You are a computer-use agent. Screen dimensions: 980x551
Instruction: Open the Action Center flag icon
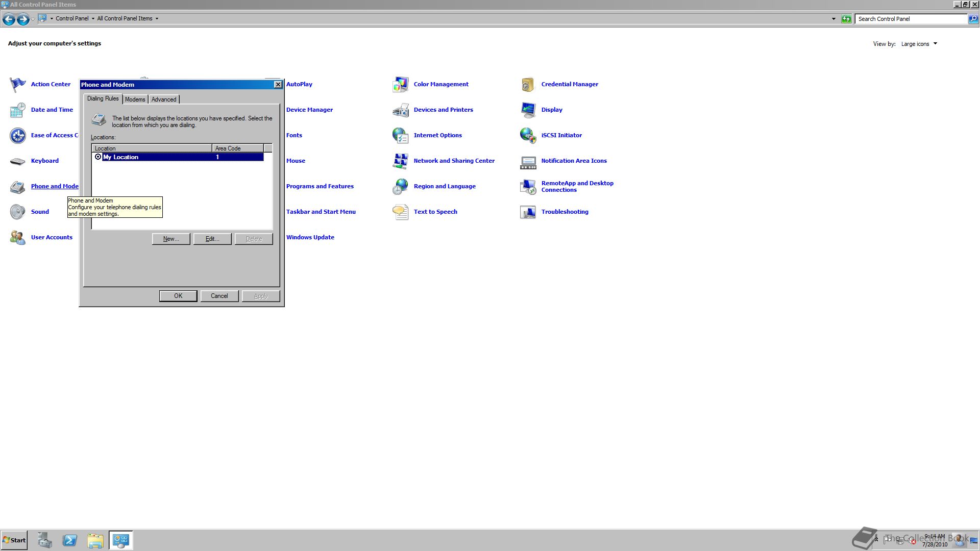[18, 84]
